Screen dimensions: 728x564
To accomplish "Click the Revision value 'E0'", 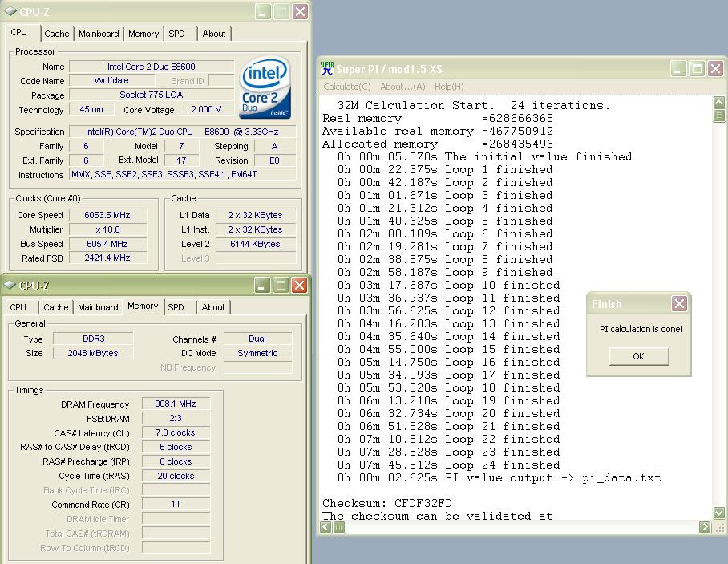I will [x=274, y=160].
